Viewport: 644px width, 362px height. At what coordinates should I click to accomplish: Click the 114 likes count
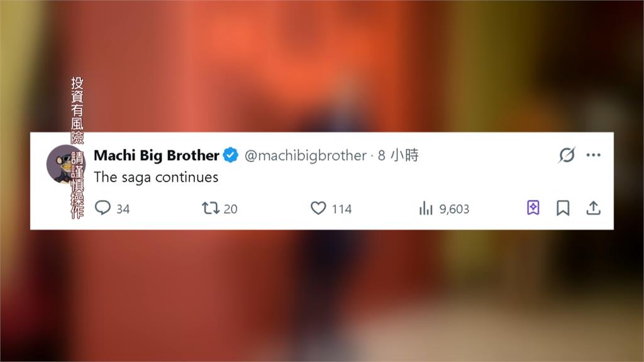coord(341,209)
